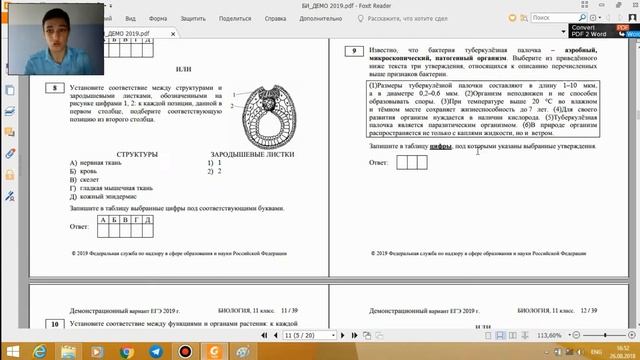This screenshot has width=640, height=360.
Task: Click the folder search icon beside heart
Action: [x=524, y=18]
